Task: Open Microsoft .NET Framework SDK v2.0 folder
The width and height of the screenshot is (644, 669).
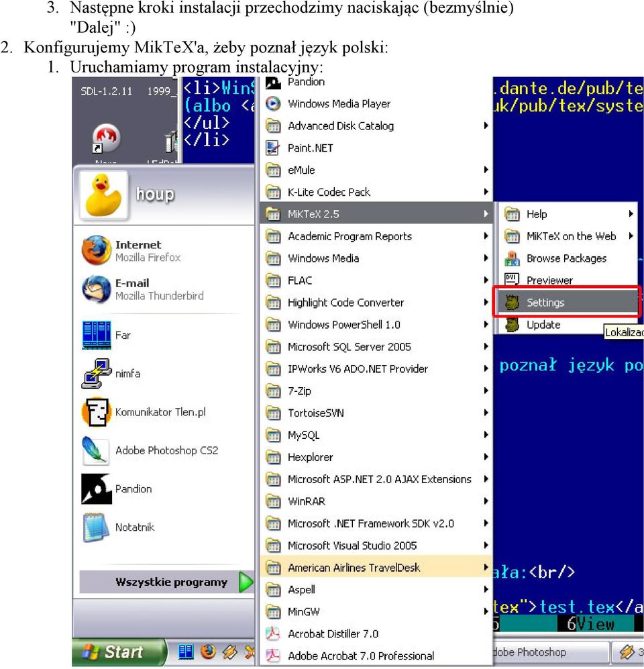Action: coord(375,523)
